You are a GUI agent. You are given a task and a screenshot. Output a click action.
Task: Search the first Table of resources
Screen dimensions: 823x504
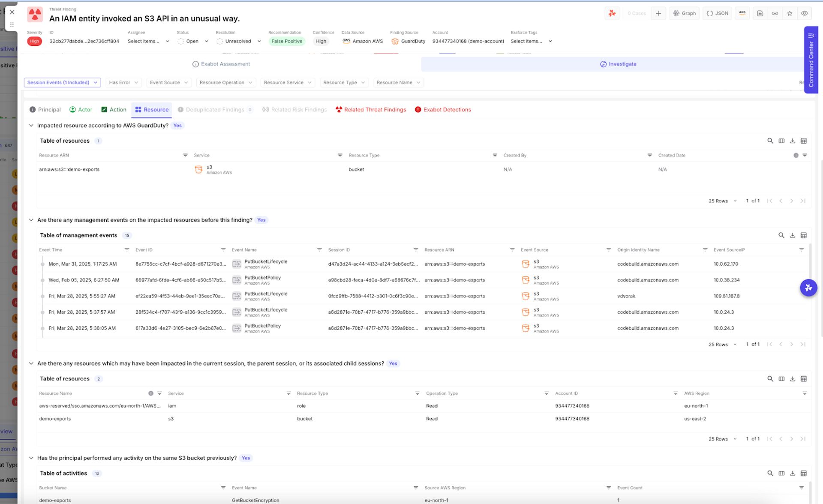point(770,141)
